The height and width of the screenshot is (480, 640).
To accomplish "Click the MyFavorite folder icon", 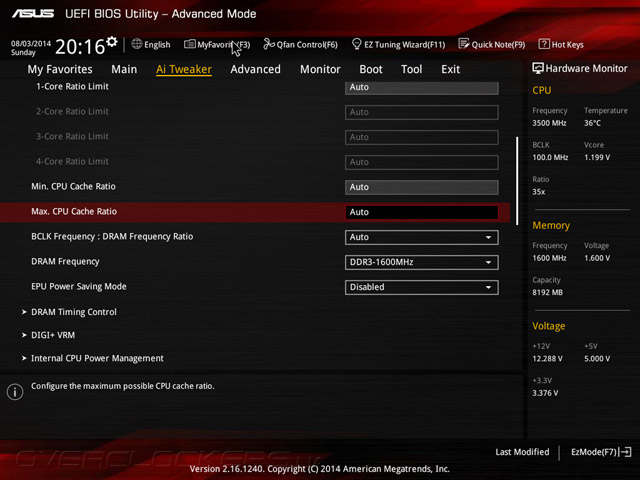I will pyautogui.click(x=190, y=44).
